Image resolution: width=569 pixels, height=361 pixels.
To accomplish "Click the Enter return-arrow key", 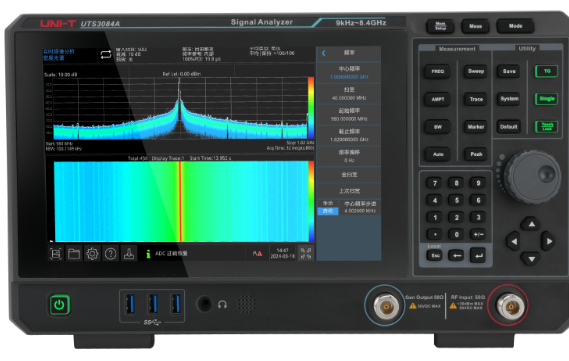I will pyautogui.click(x=479, y=255).
